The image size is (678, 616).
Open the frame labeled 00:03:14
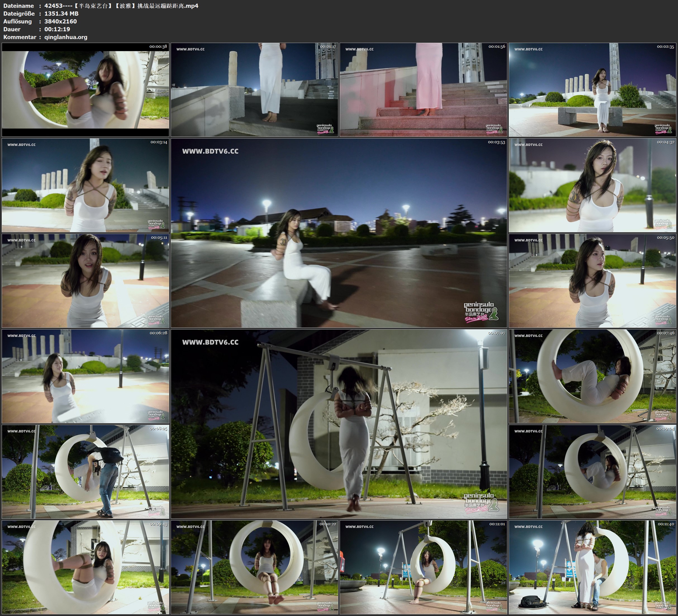pyautogui.click(x=85, y=185)
